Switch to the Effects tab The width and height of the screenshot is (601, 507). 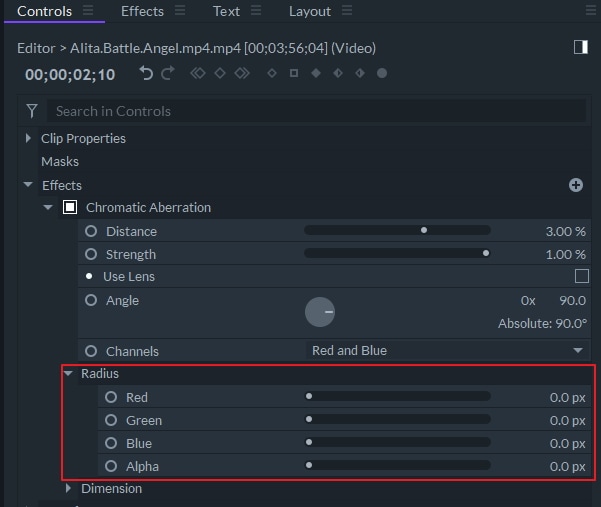(142, 11)
